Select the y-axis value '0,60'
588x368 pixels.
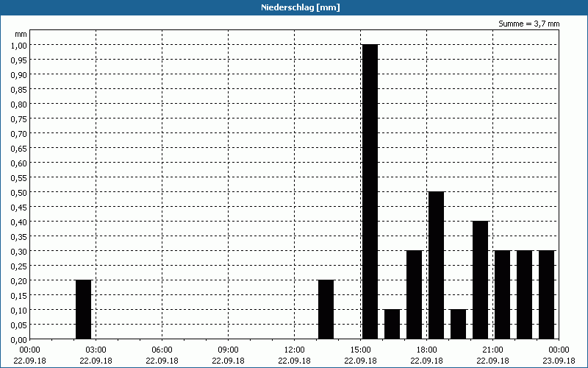19,163
